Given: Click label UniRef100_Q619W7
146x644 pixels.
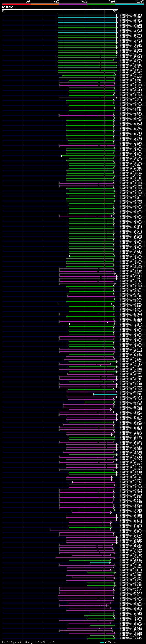Looking at the screenshot, I should tap(131, 296).
